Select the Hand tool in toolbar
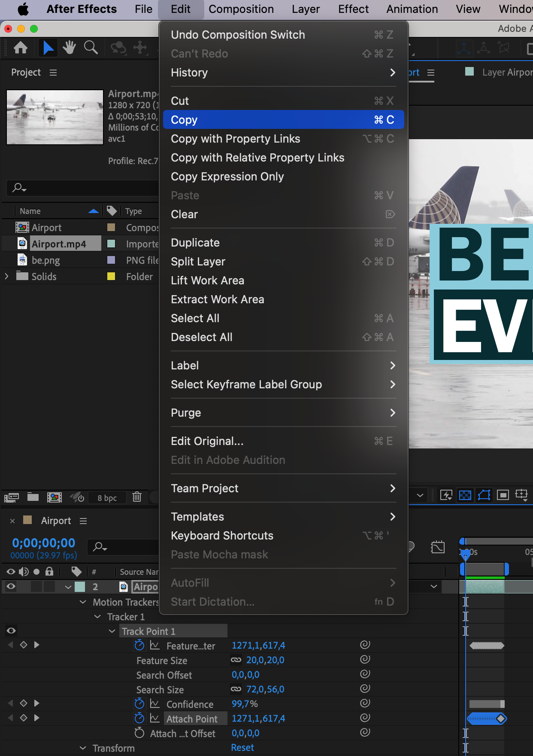Viewport: 533px width, 756px height. (69, 47)
